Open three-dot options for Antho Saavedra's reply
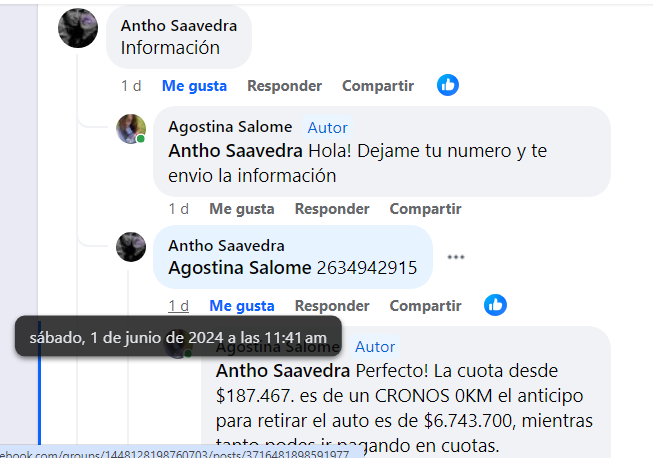This screenshot has width=653, height=458. point(456,257)
